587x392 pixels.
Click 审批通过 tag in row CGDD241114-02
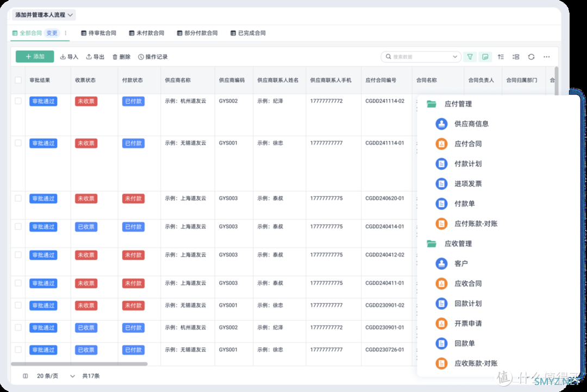point(43,101)
